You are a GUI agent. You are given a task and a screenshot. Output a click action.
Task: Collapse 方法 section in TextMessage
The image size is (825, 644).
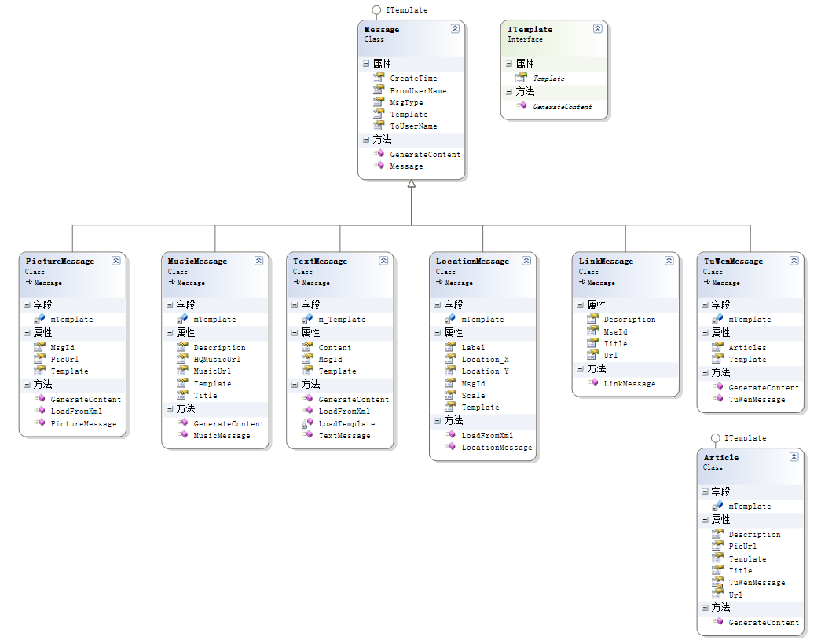(295, 385)
